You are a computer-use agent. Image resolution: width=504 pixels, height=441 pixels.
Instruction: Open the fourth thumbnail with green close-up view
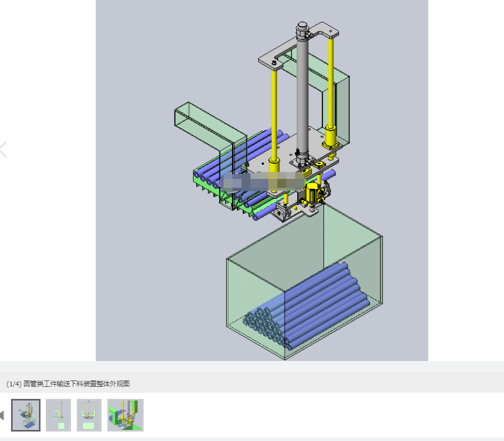coord(125,415)
